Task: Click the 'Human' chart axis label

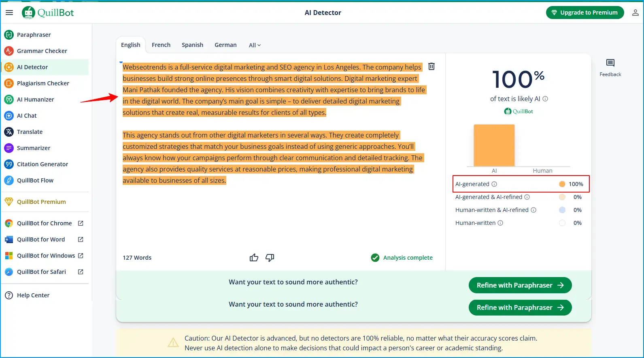Action: pyautogui.click(x=542, y=171)
